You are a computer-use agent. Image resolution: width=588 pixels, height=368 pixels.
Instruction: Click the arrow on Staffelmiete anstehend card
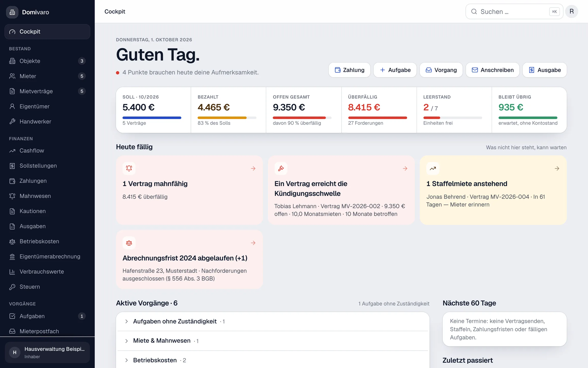pyautogui.click(x=557, y=168)
